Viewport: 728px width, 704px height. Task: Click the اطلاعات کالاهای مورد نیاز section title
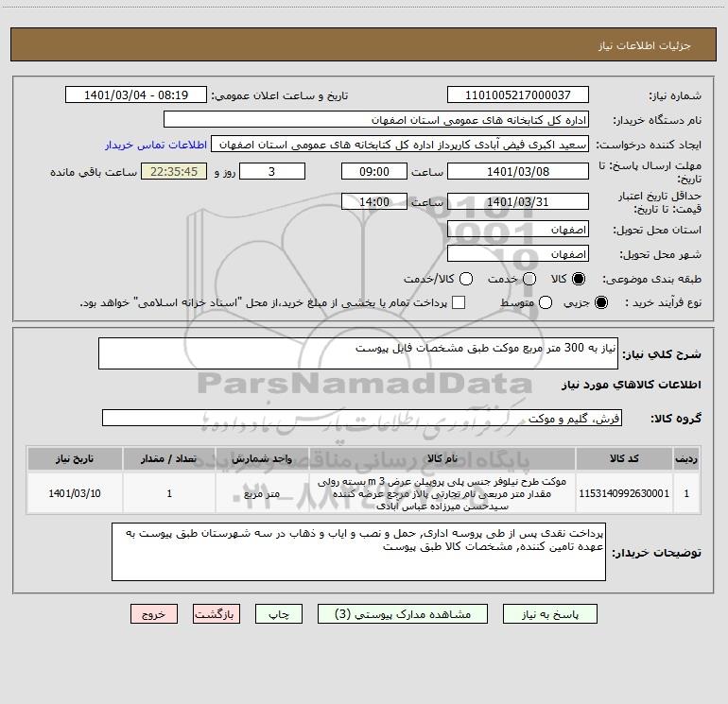coord(631,385)
